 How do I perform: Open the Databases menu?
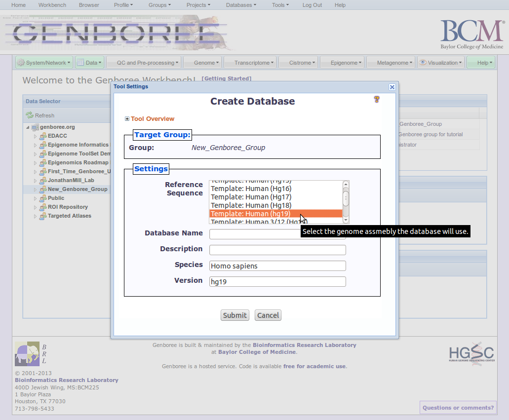click(241, 5)
